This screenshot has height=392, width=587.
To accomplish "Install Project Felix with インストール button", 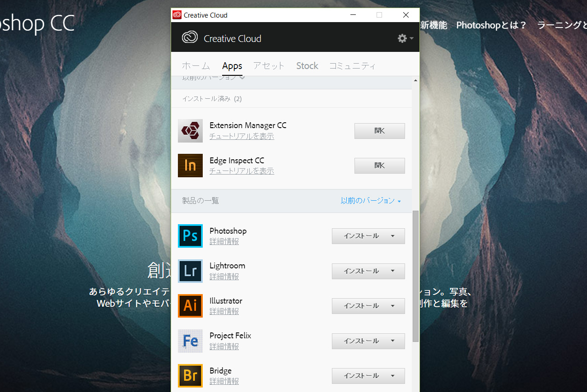I will 360,341.
